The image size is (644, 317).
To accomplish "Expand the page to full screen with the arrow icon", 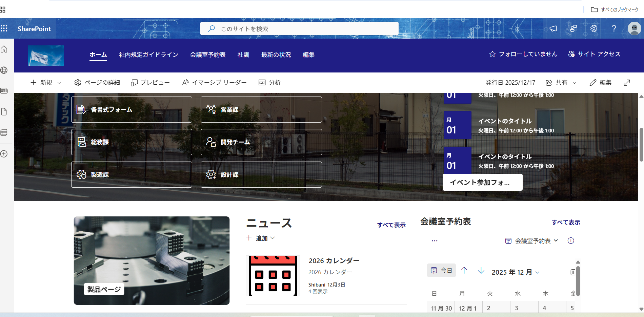I will [x=627, y=83].
